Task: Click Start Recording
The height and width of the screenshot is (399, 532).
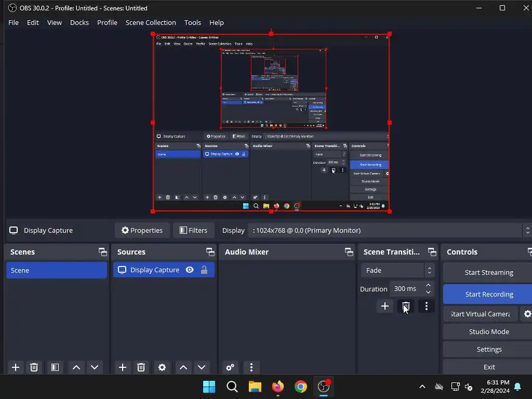Action: point(488,294)
